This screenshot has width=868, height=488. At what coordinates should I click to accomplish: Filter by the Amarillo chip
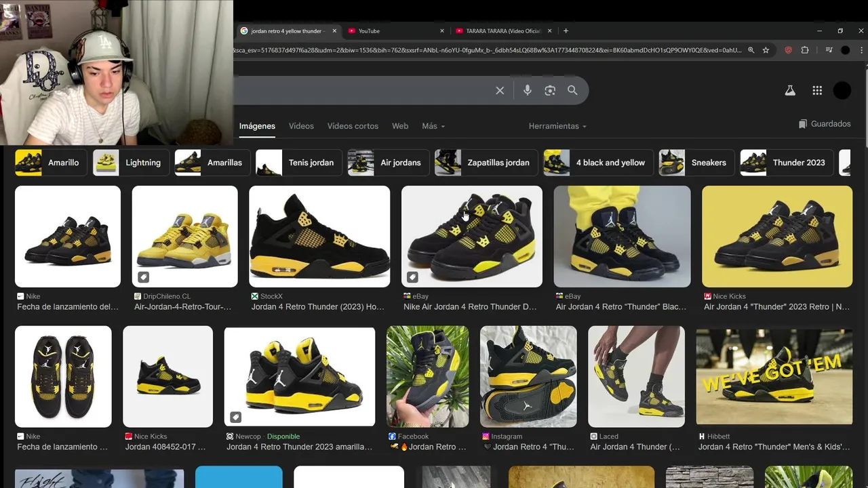[51, 163]
